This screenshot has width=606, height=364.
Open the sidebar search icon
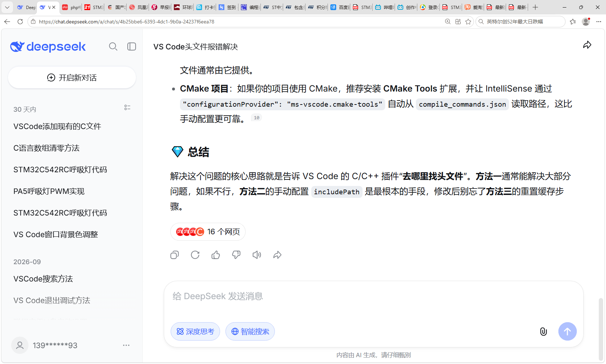[113, 46]
